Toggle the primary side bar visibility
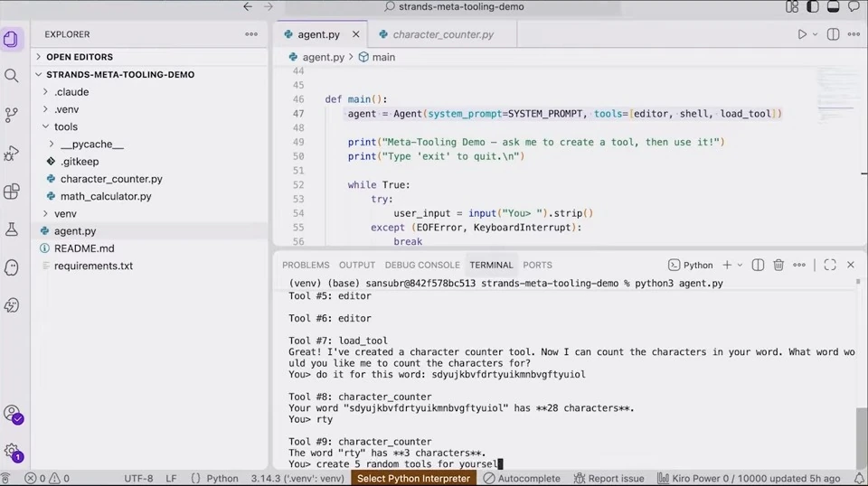The width and height of the screenshot is (868, 486). coord(813,6)
